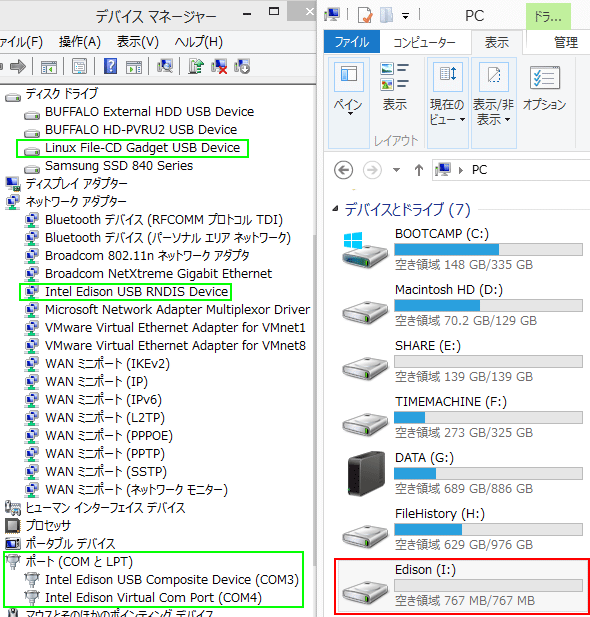Open the 操作(A) Action menu
590x617 pixels.
pyautogui.click(x=80, y=42)
